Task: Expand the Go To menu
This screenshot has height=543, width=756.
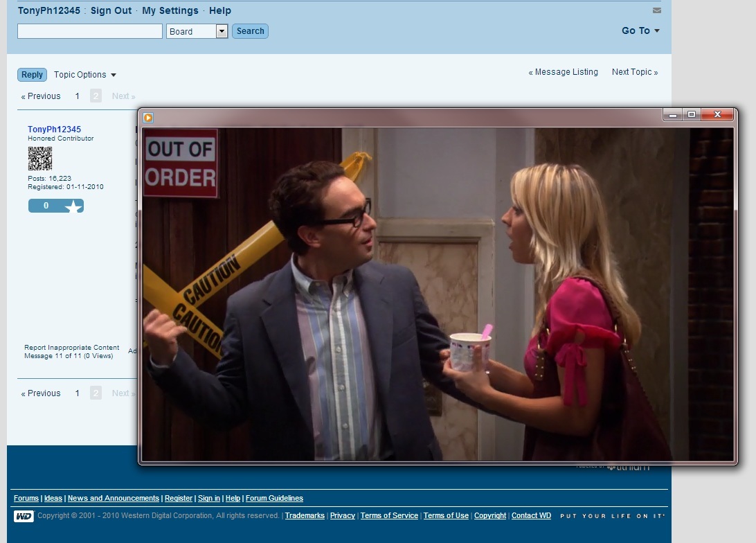Action: (x=640, y=30)
